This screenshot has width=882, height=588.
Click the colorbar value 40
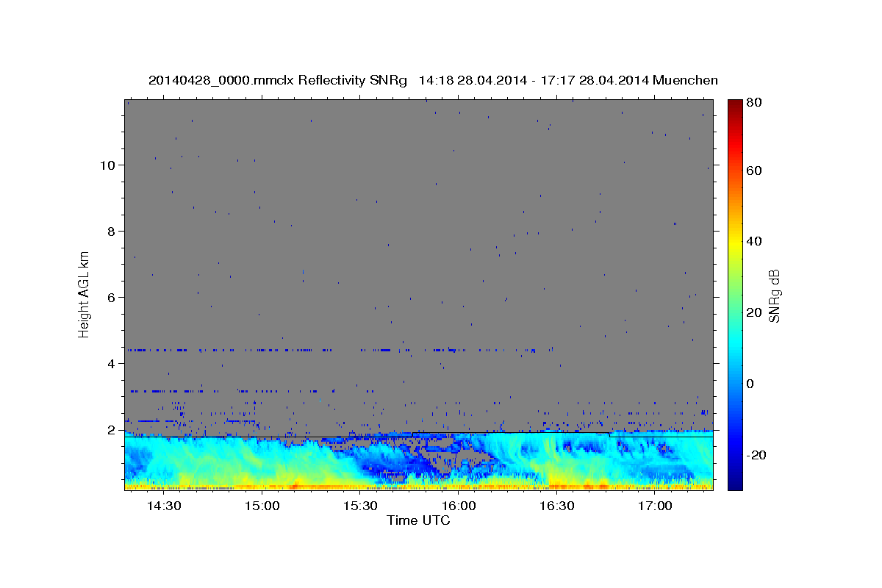pyautogui.click(x=753, y=241)
